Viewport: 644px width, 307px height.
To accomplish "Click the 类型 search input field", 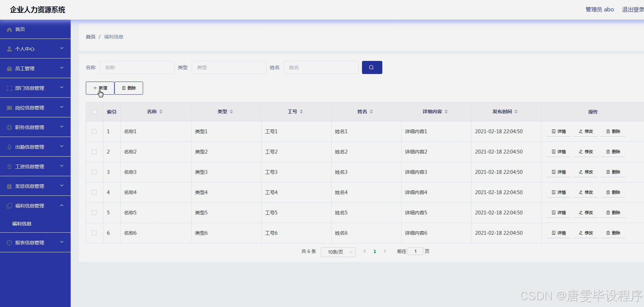I will tap(229, 67).
